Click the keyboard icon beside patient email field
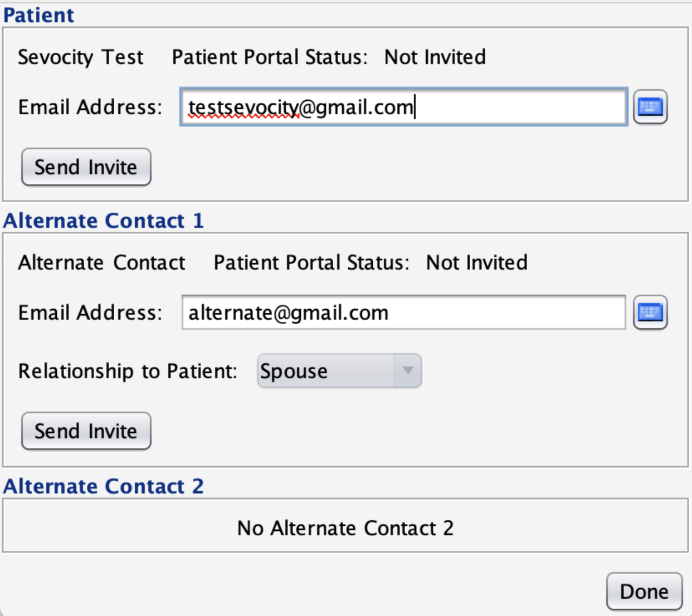 coord(650,107)
